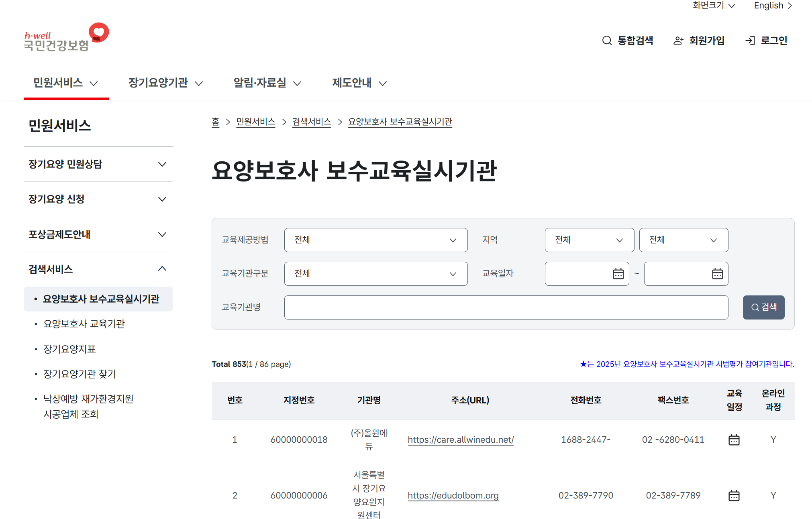The width and height of the screenshot is (812, 519).
Task: Click the 검색 search button
Action: coord(763,307)
